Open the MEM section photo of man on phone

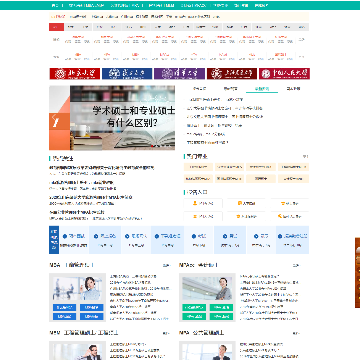tap(78, 352)
